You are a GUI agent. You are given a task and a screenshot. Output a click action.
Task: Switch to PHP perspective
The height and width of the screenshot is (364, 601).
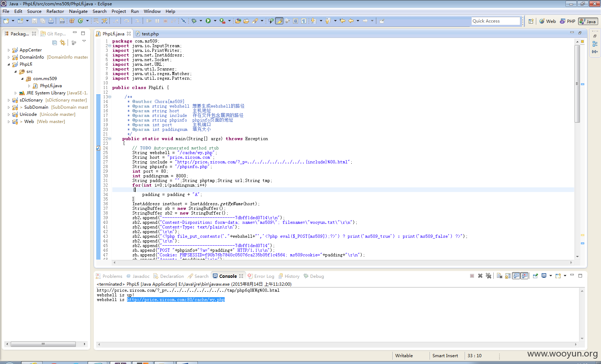click(568, 21)
